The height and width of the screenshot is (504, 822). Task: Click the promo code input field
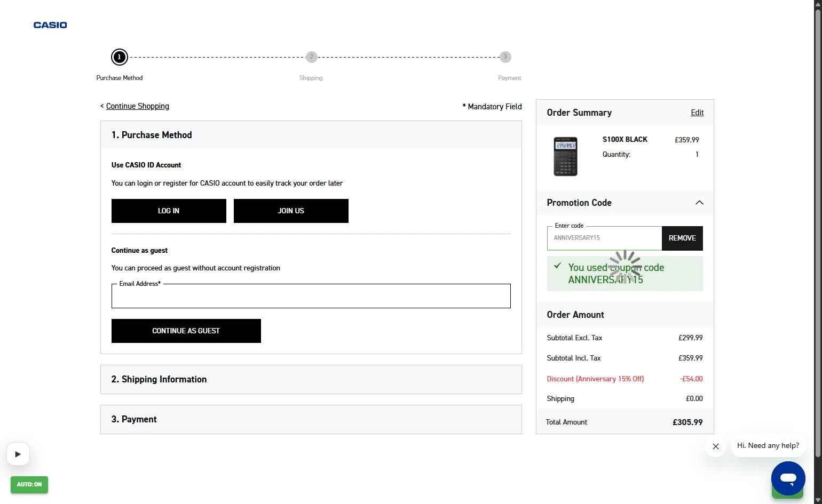[x=604, y=238]
